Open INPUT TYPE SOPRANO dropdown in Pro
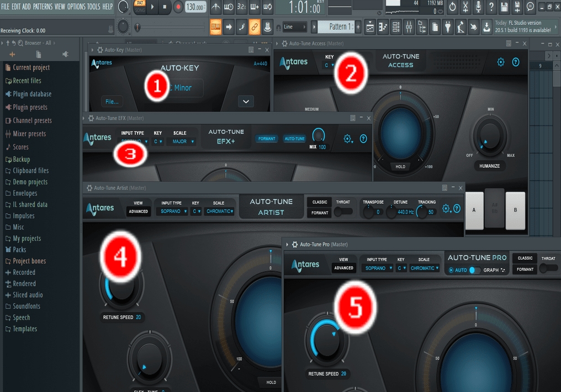The height and width of the screenshot is (392, 561). pyautogui.click(x=378, y=268)
